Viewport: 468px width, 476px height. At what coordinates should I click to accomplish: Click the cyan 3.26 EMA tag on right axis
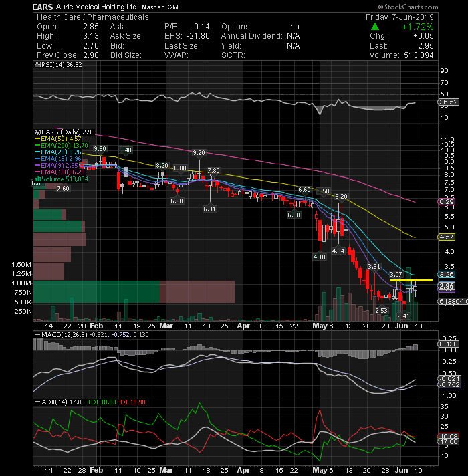coord(446,274)
